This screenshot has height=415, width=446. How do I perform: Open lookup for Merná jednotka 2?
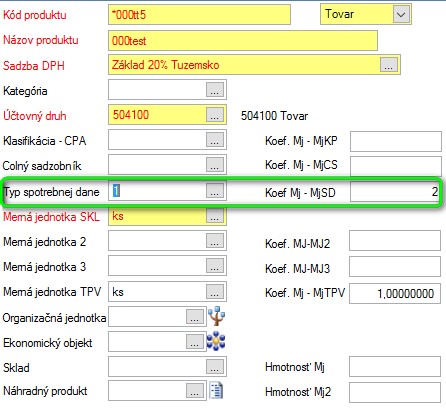[215, 241]
